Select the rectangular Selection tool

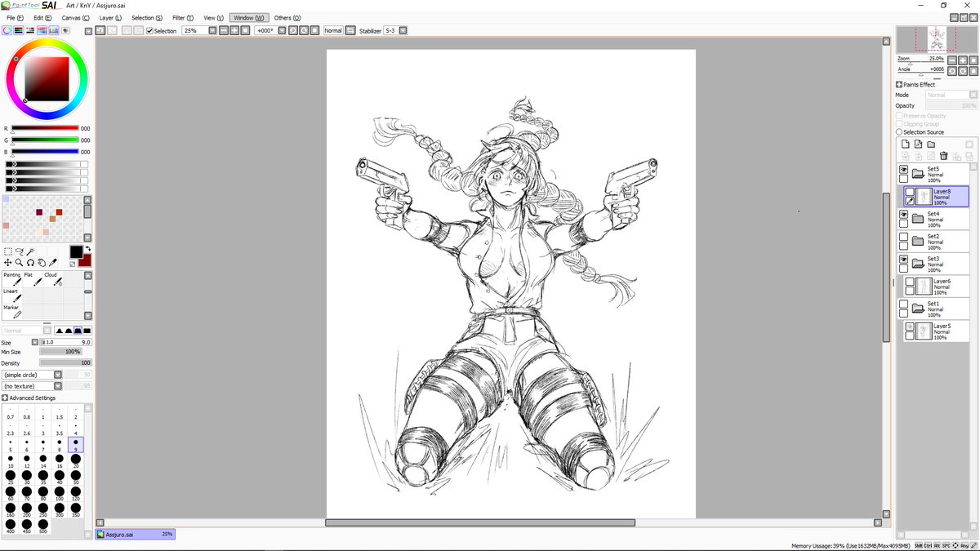tap(8, 251)
